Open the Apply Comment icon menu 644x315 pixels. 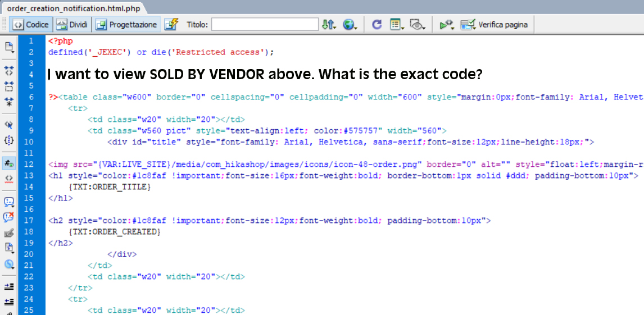point(8,202)
